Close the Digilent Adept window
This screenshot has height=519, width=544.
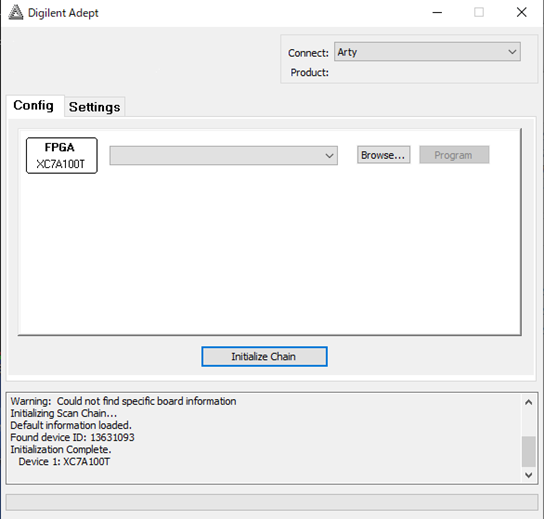[521, 13]
